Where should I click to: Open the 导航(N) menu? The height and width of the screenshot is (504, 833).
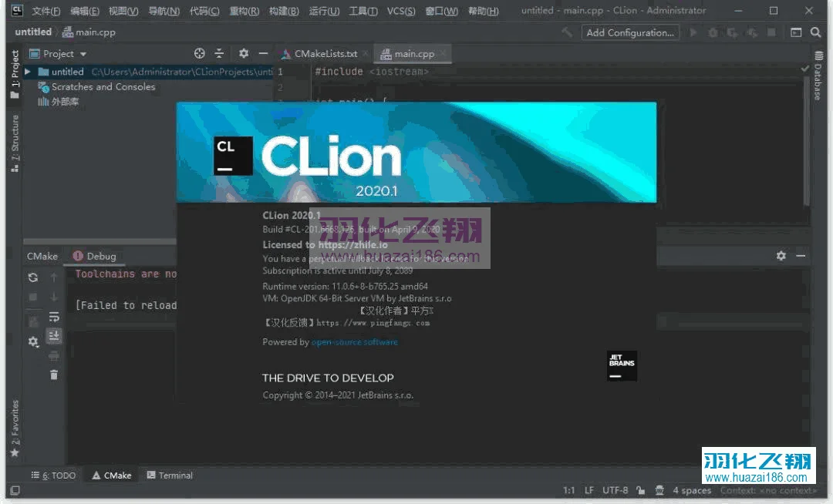click(164, 11)
